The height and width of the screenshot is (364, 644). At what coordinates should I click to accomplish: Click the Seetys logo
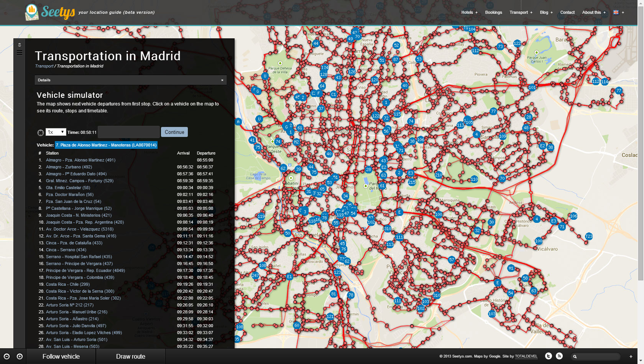(x=50, y=12)
